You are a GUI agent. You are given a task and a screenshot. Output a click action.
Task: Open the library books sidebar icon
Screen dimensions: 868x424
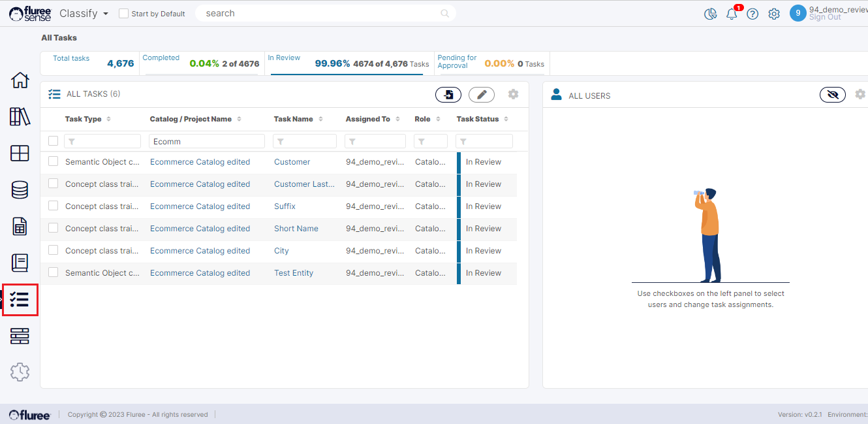point(20,117)
